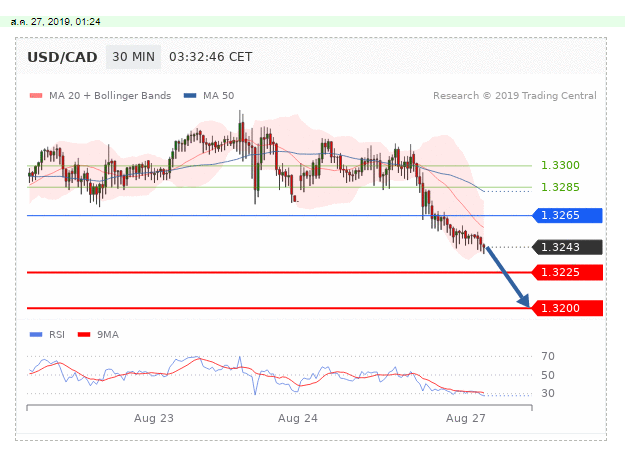
Task: Click the blue 1.3265 pivot price tag
Action: click(x=568, y=215)
